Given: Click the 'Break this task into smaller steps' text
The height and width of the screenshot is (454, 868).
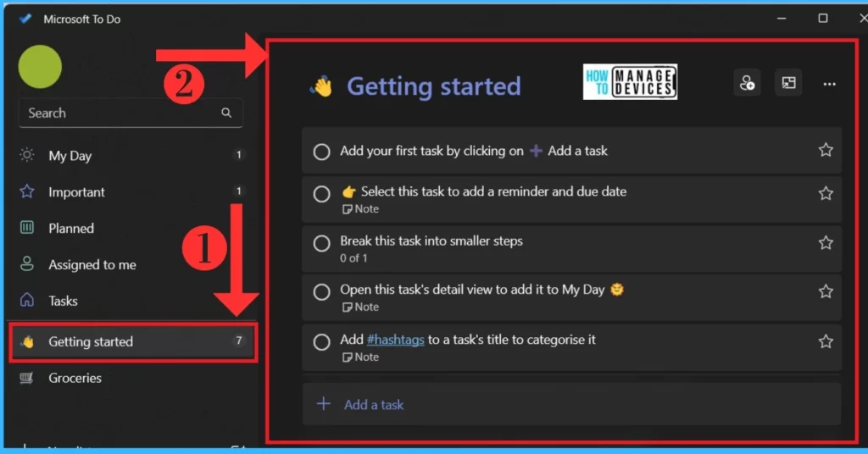Looking at the screenshot, I should tap(431, 241).
